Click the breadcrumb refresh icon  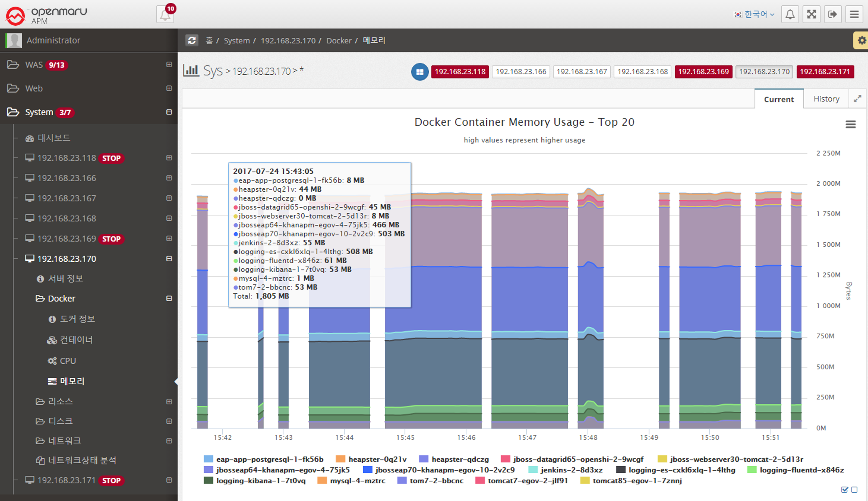pos(192,40)
